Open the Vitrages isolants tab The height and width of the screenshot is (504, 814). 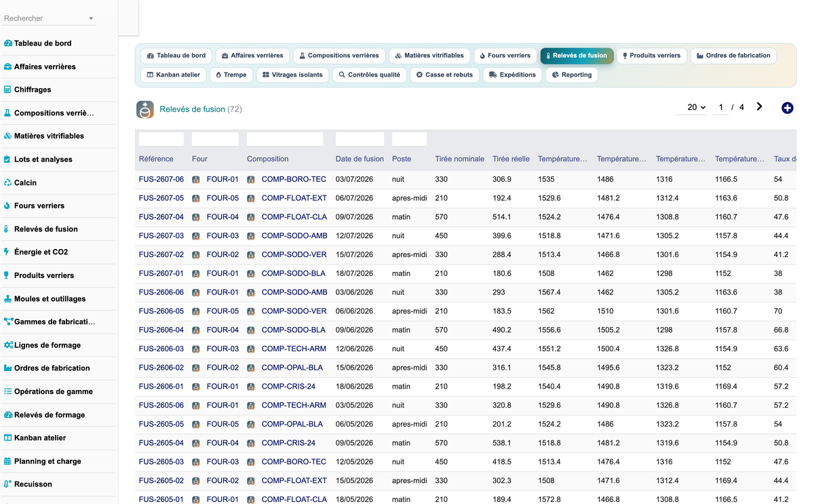(293, 75)
